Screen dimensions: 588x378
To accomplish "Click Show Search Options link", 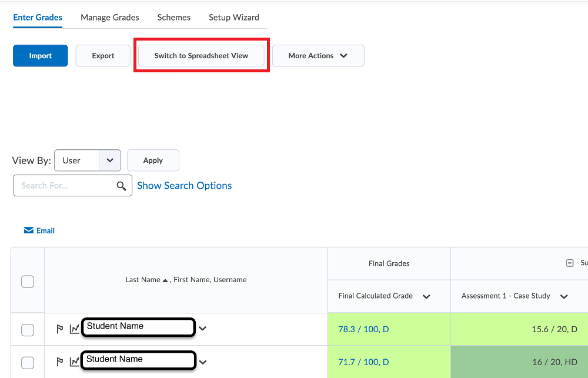I will (184, 186).
